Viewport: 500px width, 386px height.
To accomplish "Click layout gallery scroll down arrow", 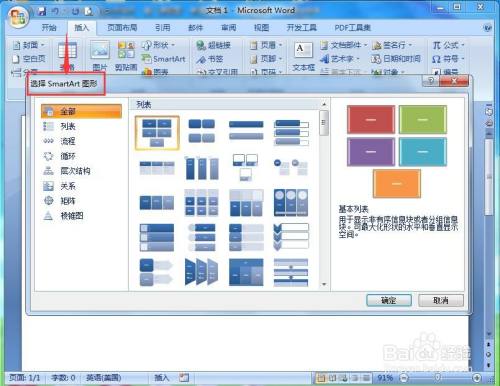I will (324, 284).
